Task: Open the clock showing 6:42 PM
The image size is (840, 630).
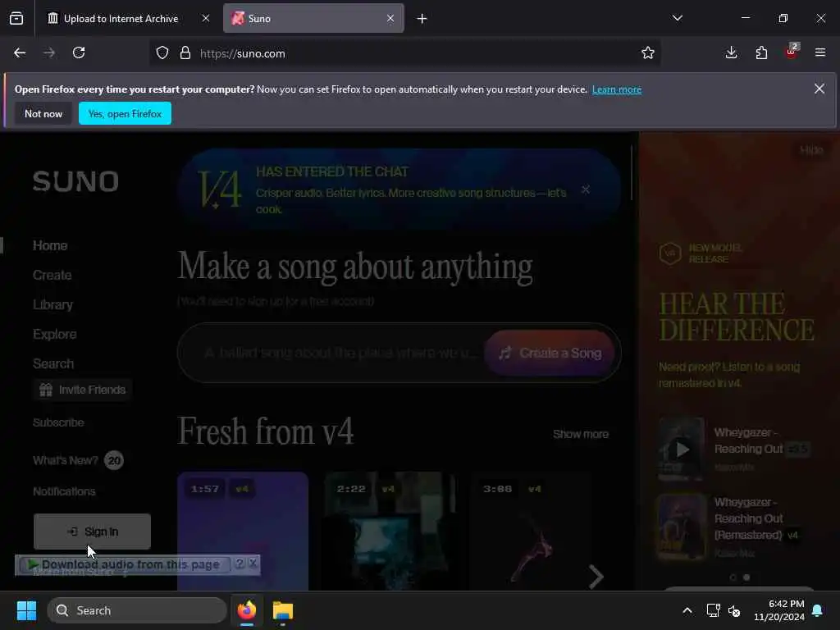Action: pyautogui.click(x=779, y=610)
